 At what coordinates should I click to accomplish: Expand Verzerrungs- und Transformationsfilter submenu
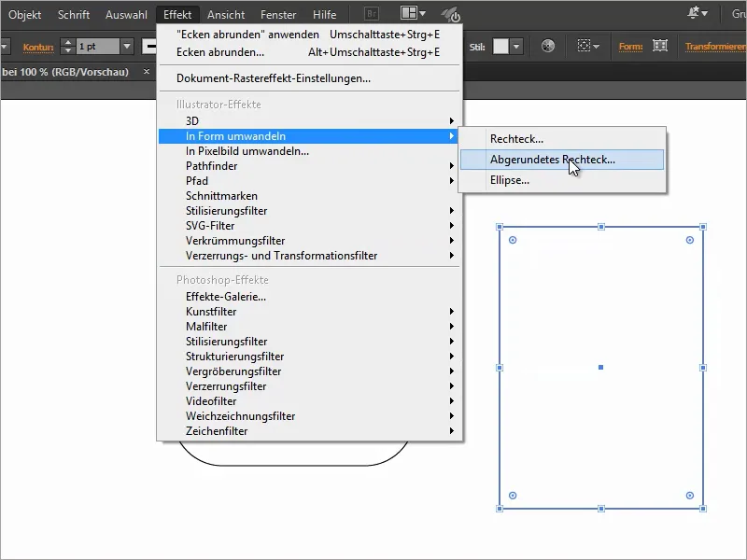tap(309, 256)
